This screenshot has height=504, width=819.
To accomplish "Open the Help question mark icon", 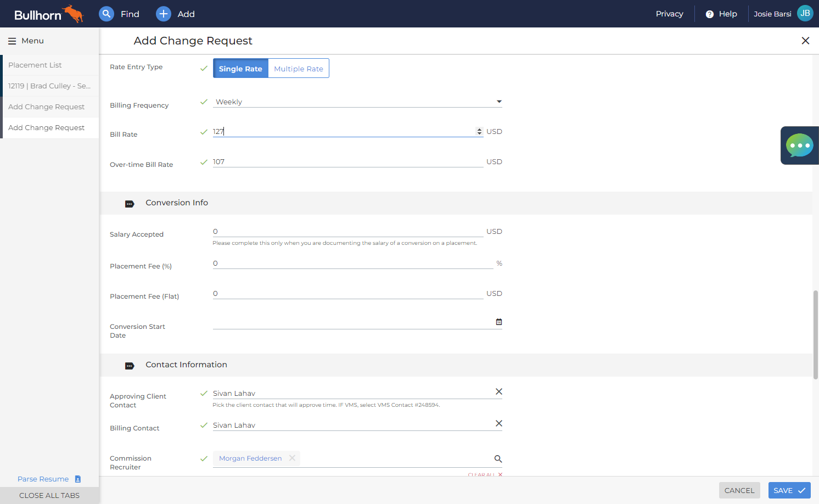I will pyautogui.click(x=710, y=14).
